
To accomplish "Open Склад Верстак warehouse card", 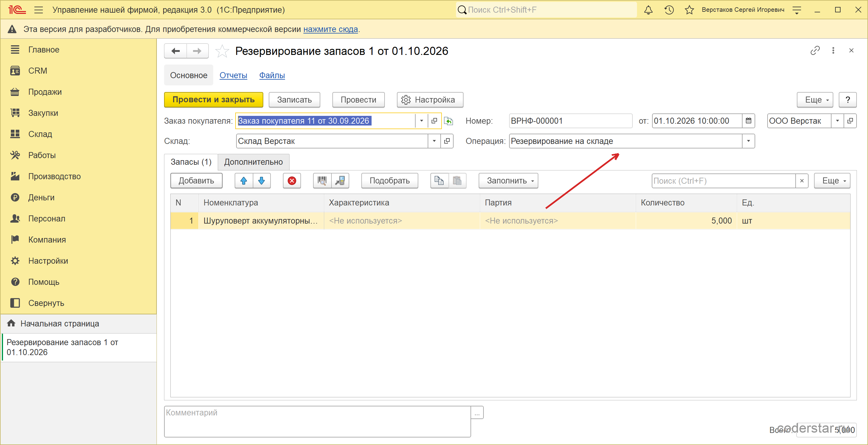I will pos(447,141).
